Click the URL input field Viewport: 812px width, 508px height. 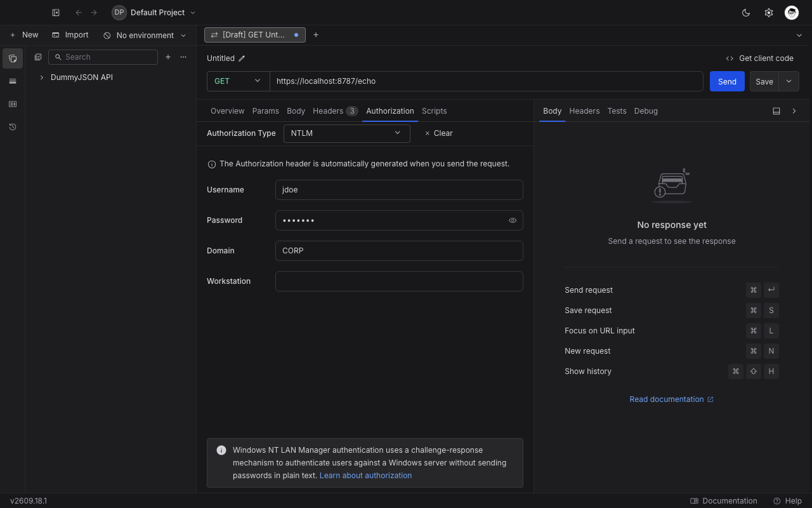click(487, 81)
